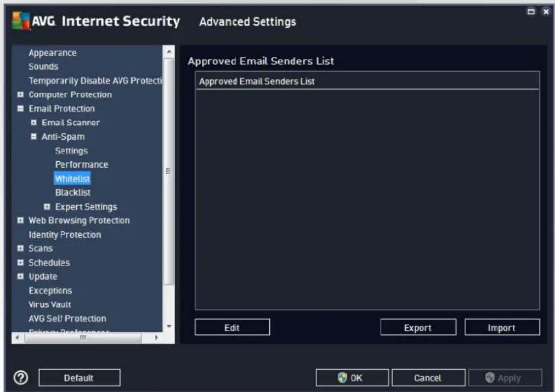Collapse the Email Protection node
555x392 pixels.
click(20, 109)
